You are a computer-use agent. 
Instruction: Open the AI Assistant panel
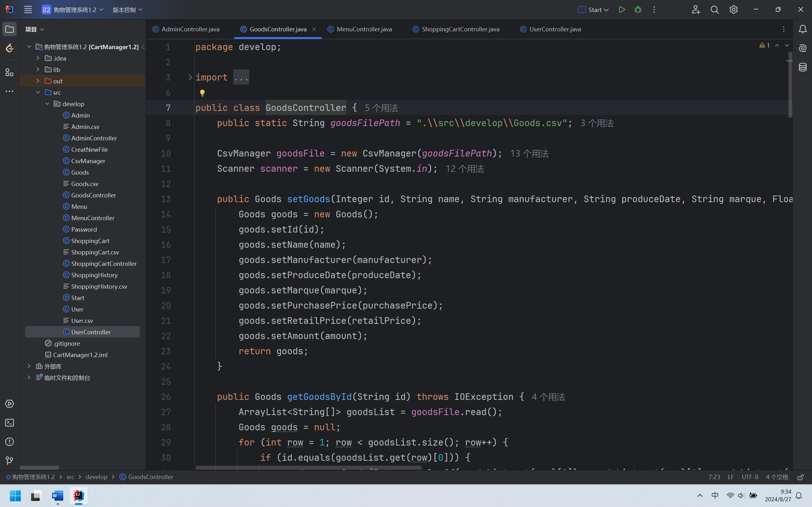click(x=802, y=48)
